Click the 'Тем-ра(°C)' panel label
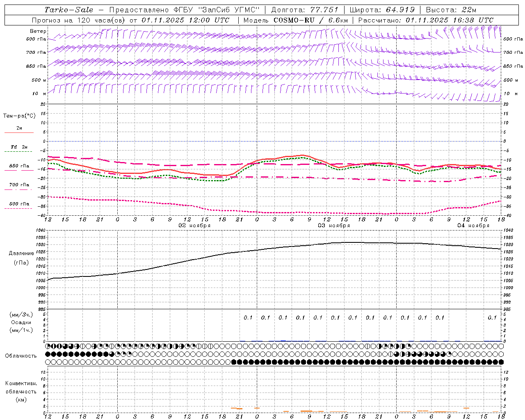 (19, 116)
